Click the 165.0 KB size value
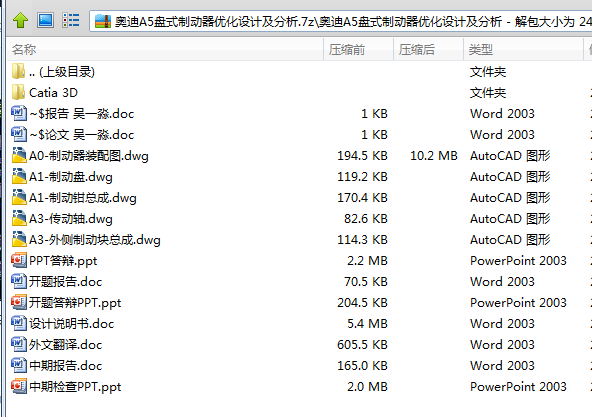The height and width of the screenshot is (417, 592). [x=362, y=366]
